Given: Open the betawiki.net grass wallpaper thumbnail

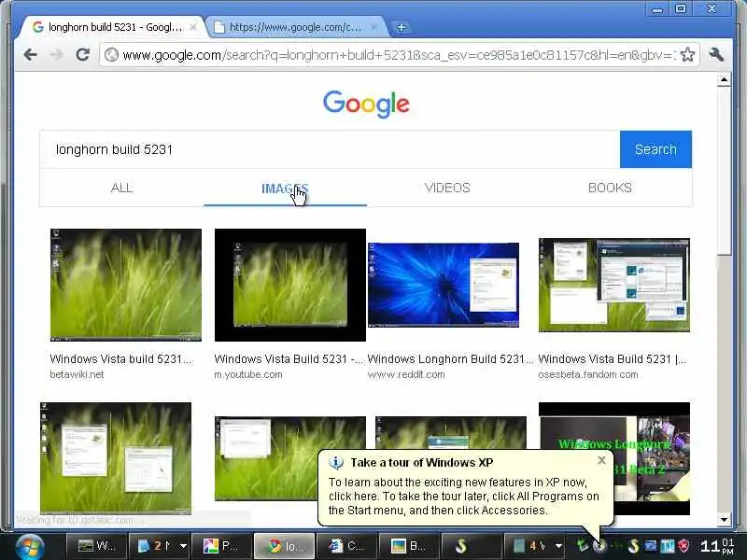Looking at the screenshot, I should (x=126, y=285).
